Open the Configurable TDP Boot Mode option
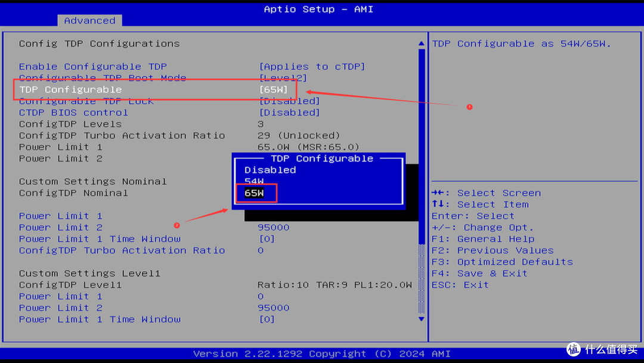This screenshot has height=363, width=644. click(x=102, y=78)
